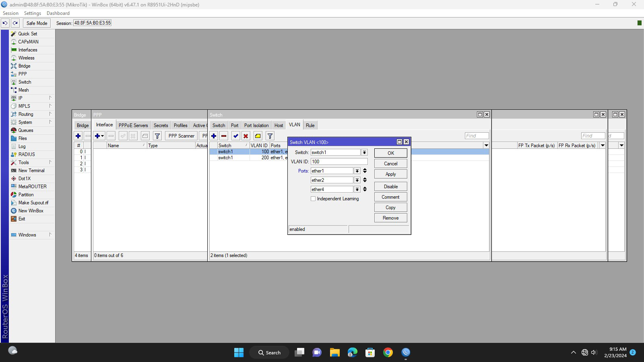Open the Dashboard menu
Image resolution: width=644 pixels, height=362 pixels.
pos(58,13)
